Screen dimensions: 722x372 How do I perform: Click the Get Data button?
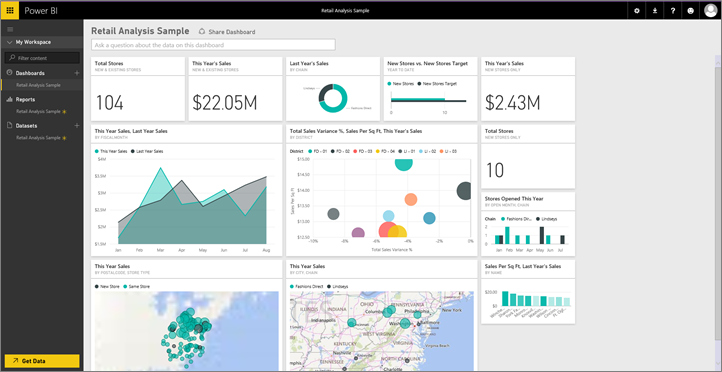click(x=42, y=361)
